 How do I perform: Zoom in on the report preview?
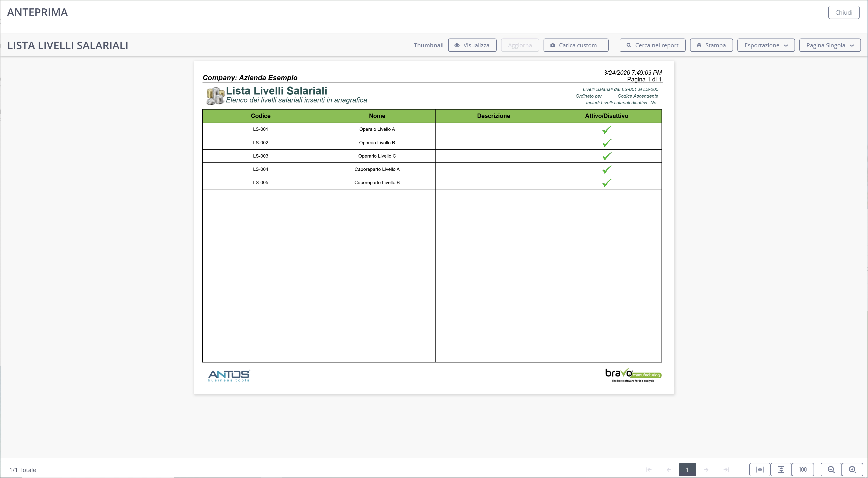(852, 470)
